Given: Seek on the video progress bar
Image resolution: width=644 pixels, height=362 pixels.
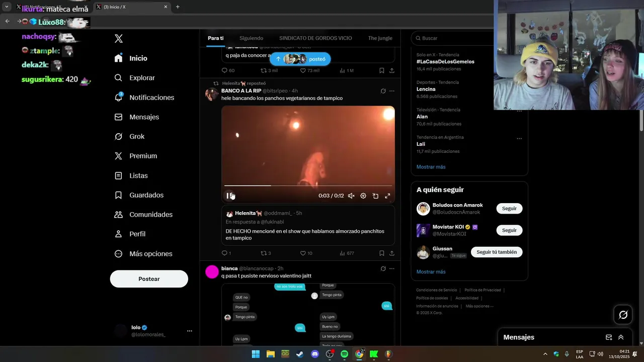Looking at the screenshot, I should (x=308, y=186).
